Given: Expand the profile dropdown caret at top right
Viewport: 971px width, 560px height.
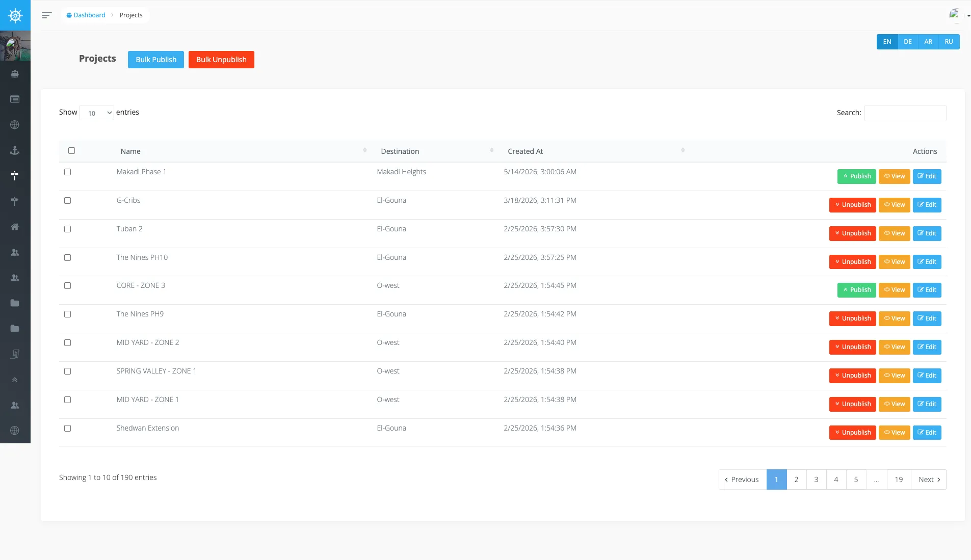Looking at the screenshot, I should click(969, 16).
